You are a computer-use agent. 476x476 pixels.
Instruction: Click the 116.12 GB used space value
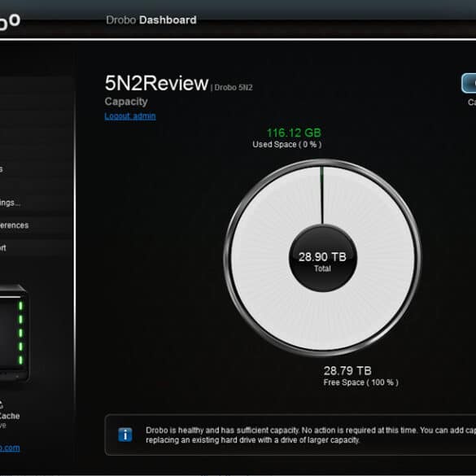coord(294,133)
